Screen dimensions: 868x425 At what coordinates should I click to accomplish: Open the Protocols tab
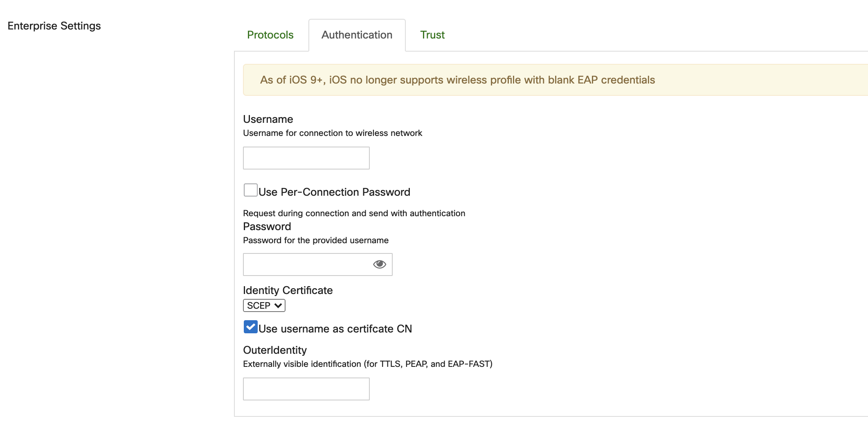[270, 35]
